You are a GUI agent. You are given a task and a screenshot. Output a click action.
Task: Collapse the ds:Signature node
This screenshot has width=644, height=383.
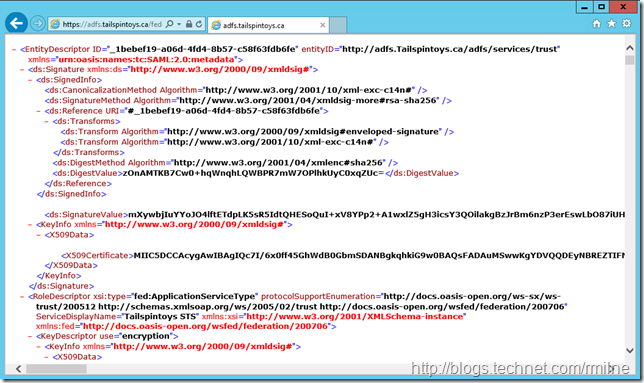22,69
